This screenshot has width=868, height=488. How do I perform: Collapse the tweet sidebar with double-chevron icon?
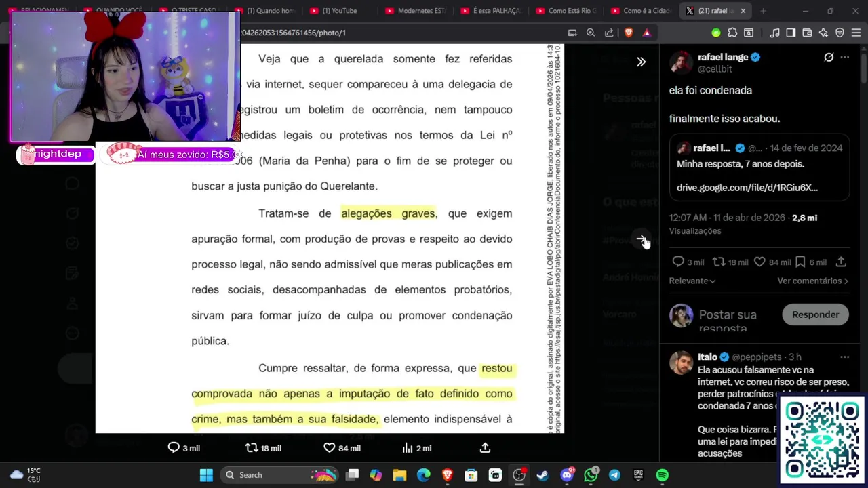click(641, 62)
